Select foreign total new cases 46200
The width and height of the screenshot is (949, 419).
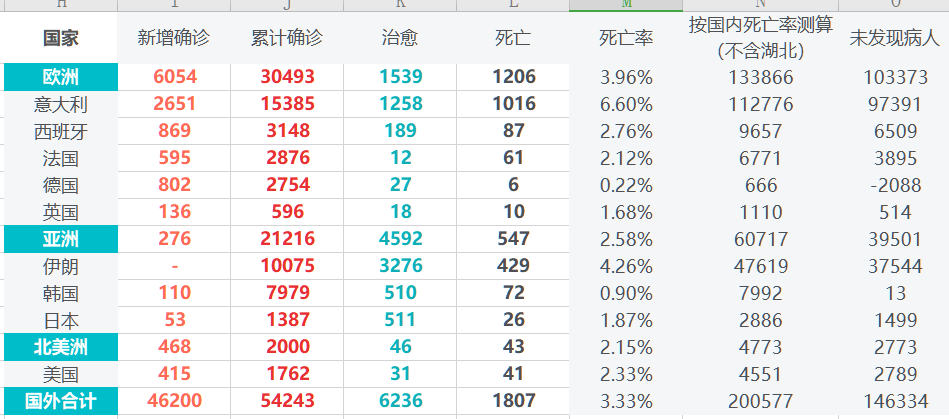coord(174,401)
